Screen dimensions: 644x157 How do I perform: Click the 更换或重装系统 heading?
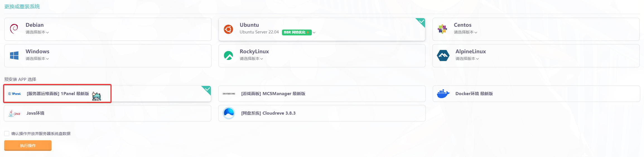tap(22, 6)
